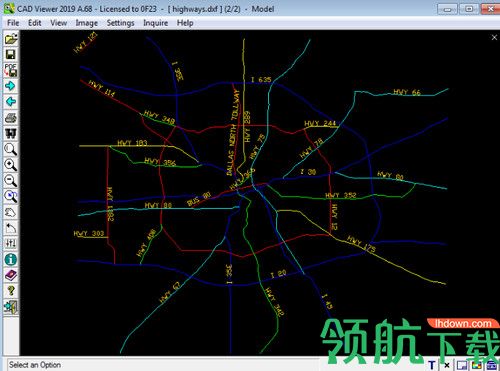This screenshot has height=371, width=500.
Task: Click the binoculars find text icon
Action: (11, 133)
